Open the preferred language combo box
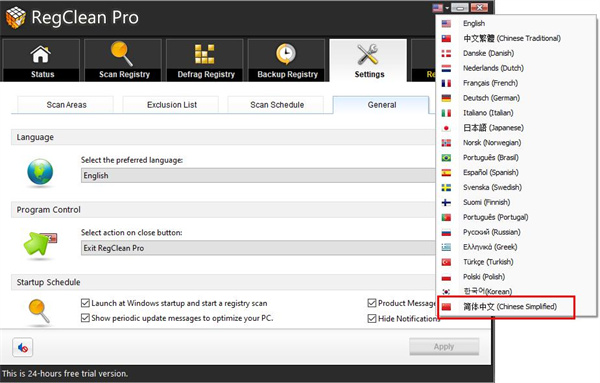 click(258, 176)
